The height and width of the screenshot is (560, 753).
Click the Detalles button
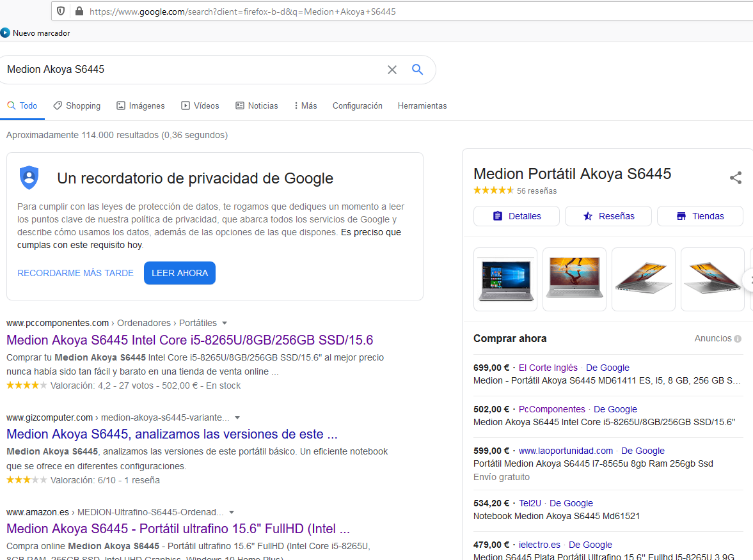coord(517,216)
